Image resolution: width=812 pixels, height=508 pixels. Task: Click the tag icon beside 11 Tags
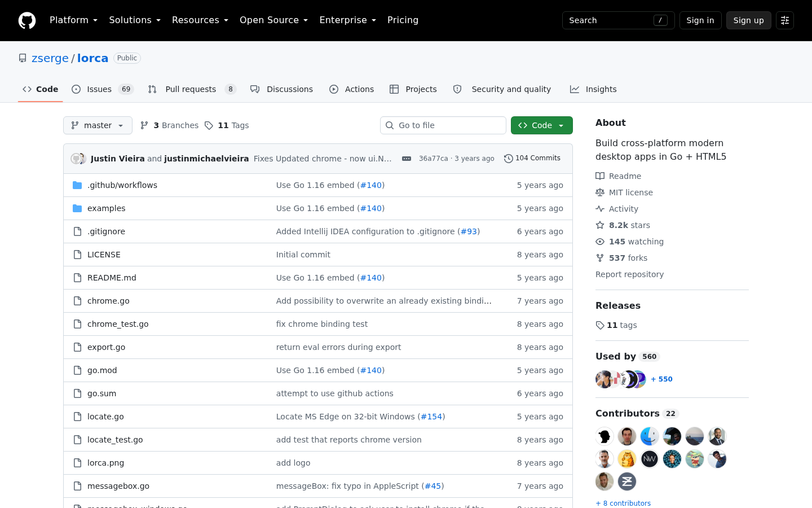(209, 125)
